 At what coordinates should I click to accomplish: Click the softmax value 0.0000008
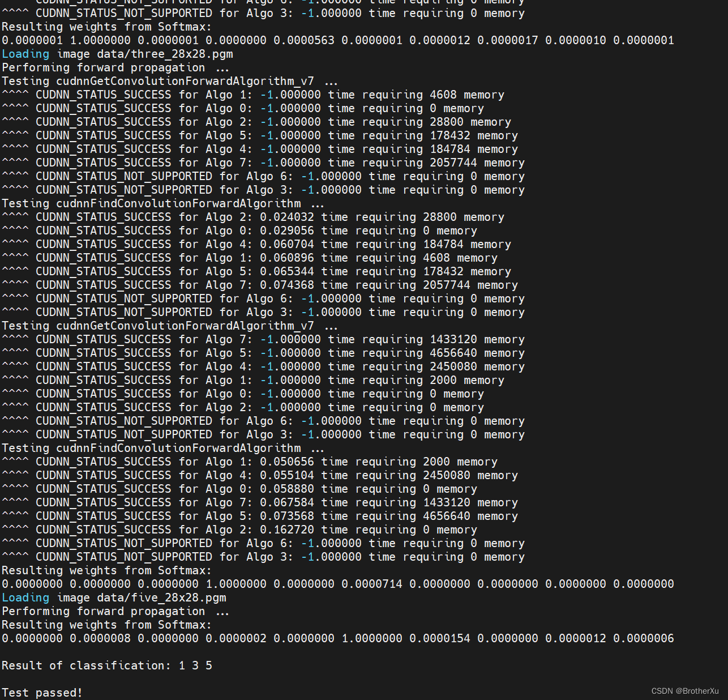click(x=100, y=639)
